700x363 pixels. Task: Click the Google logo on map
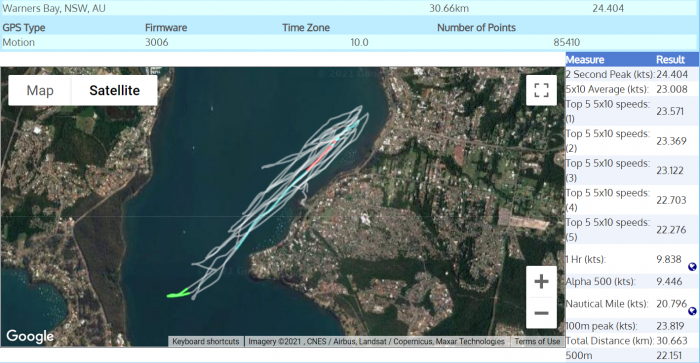click(30, 336)
